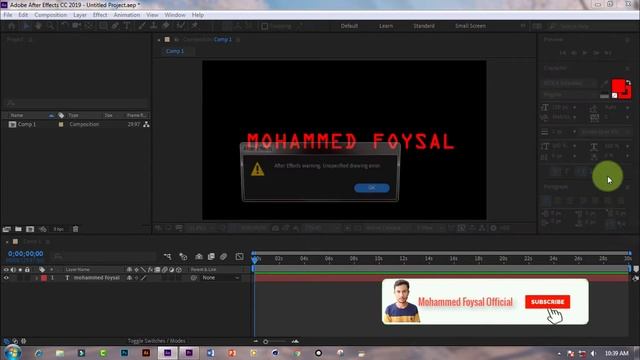Click the 8 bpc color depth button
The image size is (640, 360).
click(x=58, y=229)
